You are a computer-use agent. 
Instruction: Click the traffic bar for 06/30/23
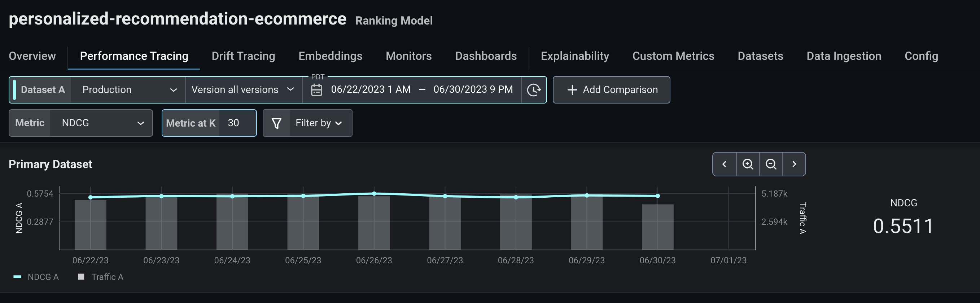click(x=658, y=227)
